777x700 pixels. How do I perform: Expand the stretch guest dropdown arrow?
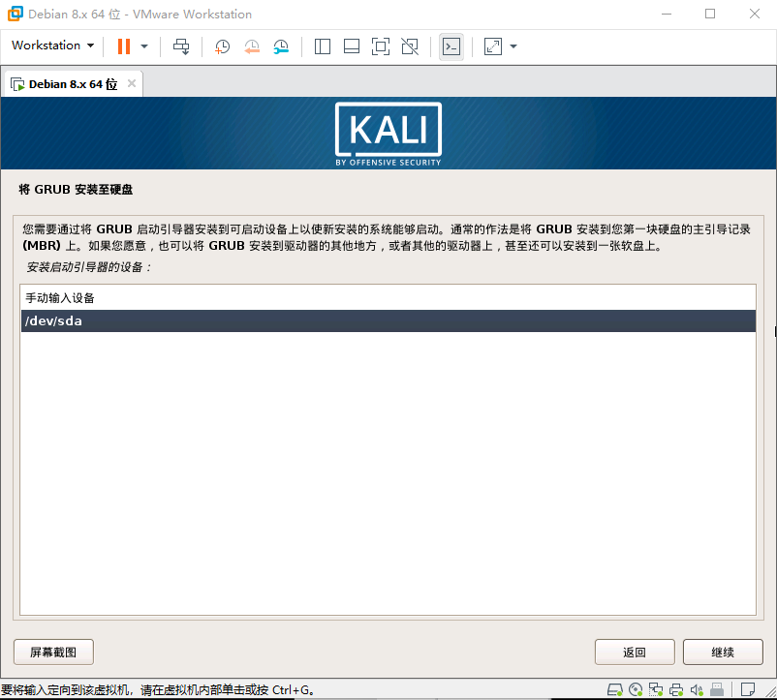tap(513, 46)
